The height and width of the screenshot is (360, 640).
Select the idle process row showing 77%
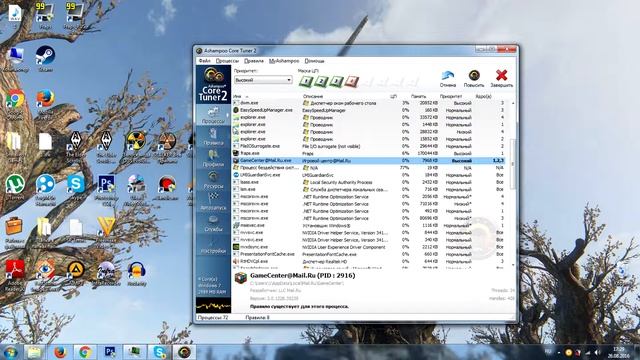tap(369, 168)
